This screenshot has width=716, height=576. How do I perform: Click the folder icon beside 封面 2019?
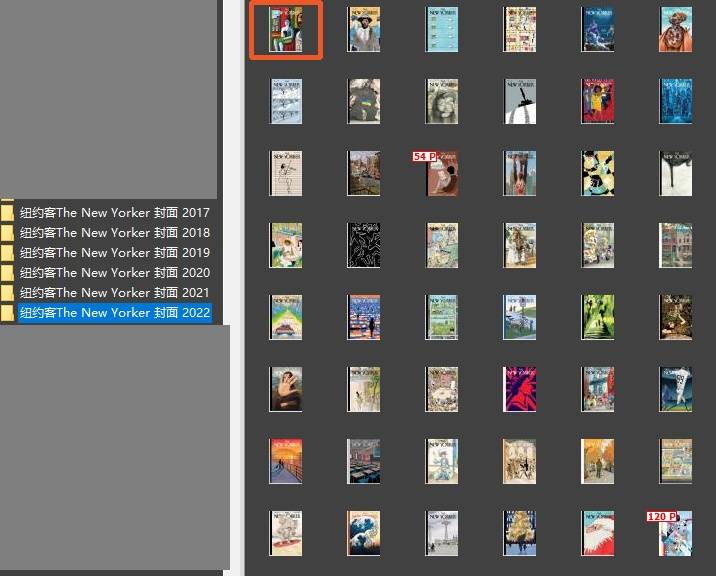coord(7,253)
